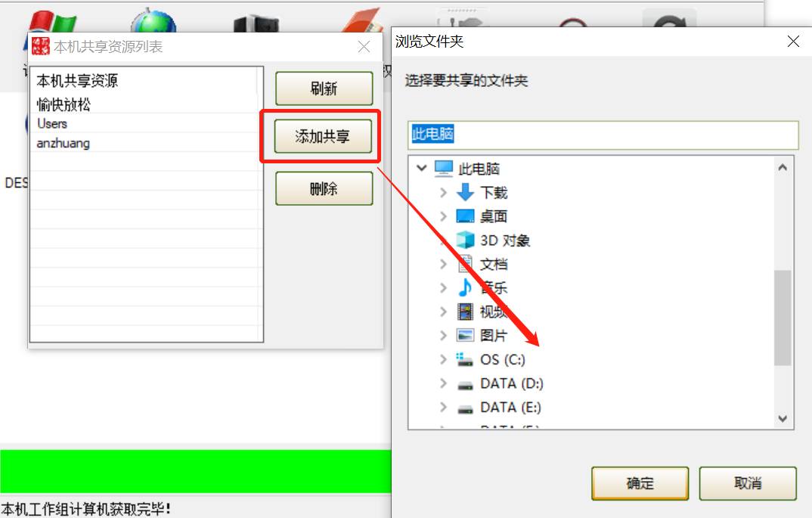Expand the 下载 folder node

pos(443,192)
